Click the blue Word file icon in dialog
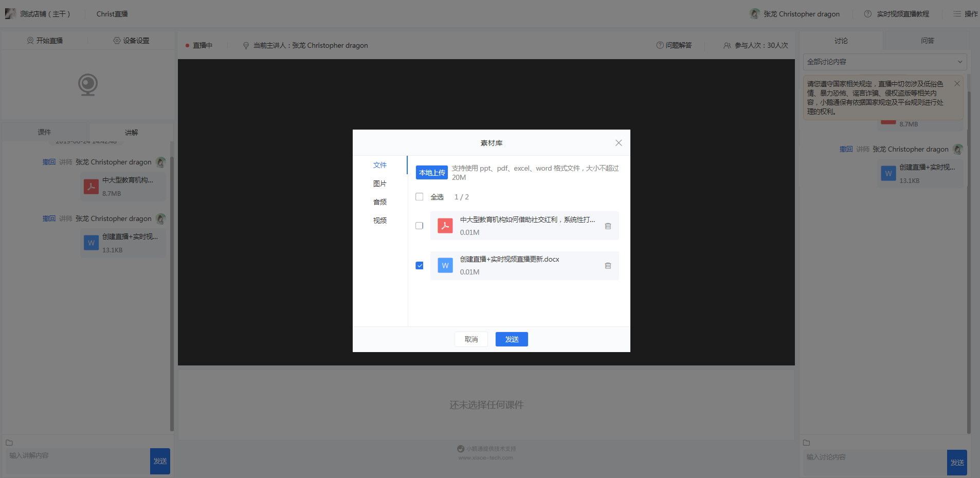Image resolution: width=980 pixels, height=478 pixels. click(x=445, y=265)
